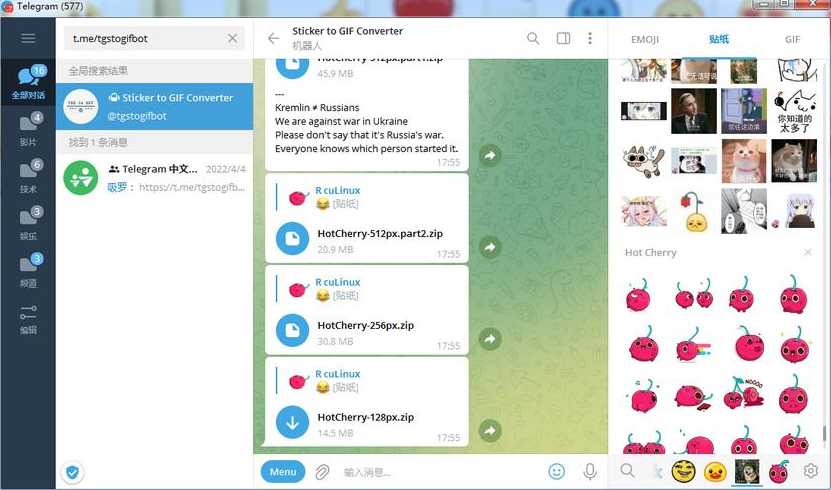831x490 pixels.
Task: Clear the t.me/tgstogifbot search text
Action: click(x=233, y=38)
